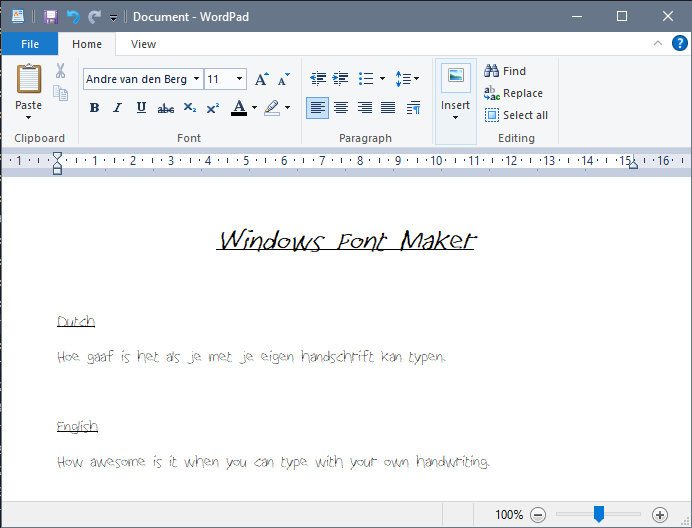Click the Grow font icon
Image resolution: width=692 pixels, height=528 pixels.
[x=262, y=79]
